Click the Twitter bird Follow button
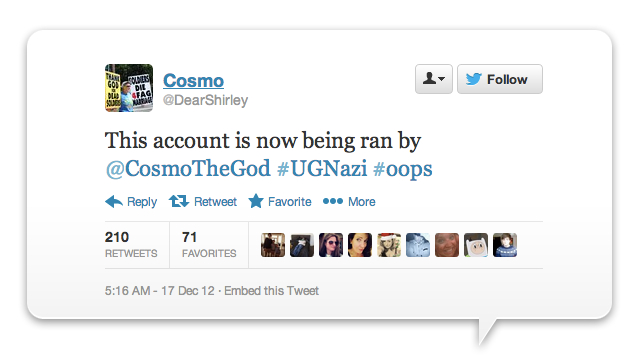640x360 pixels. click(x=500, y=79)
